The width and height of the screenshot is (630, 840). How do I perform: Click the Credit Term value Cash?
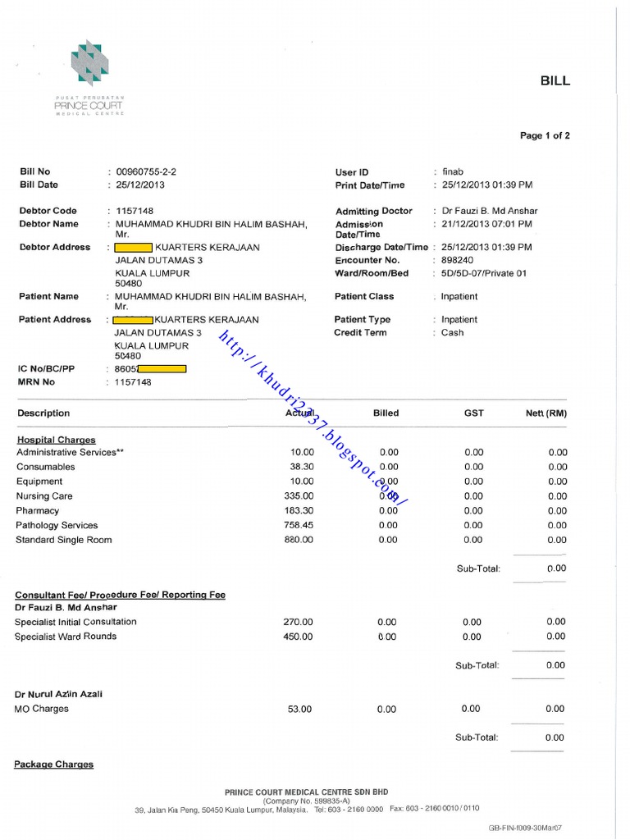[452, 333]
